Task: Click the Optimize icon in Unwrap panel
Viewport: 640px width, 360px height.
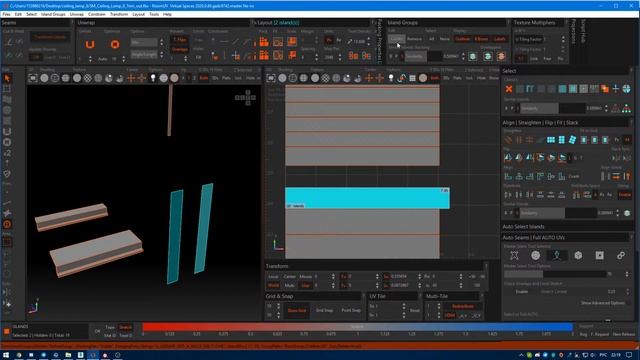Action: tap(115, 44)
